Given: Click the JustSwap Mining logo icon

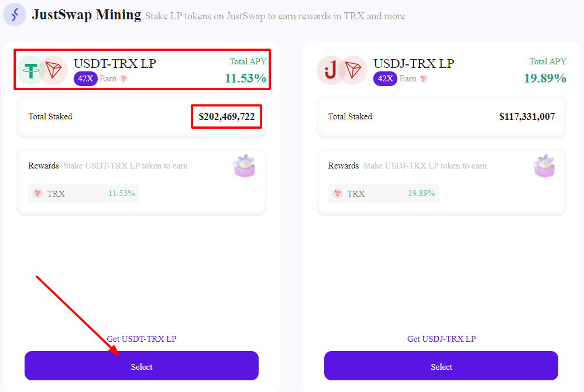Looking at the screenshot, I should [x=15, y=15].
